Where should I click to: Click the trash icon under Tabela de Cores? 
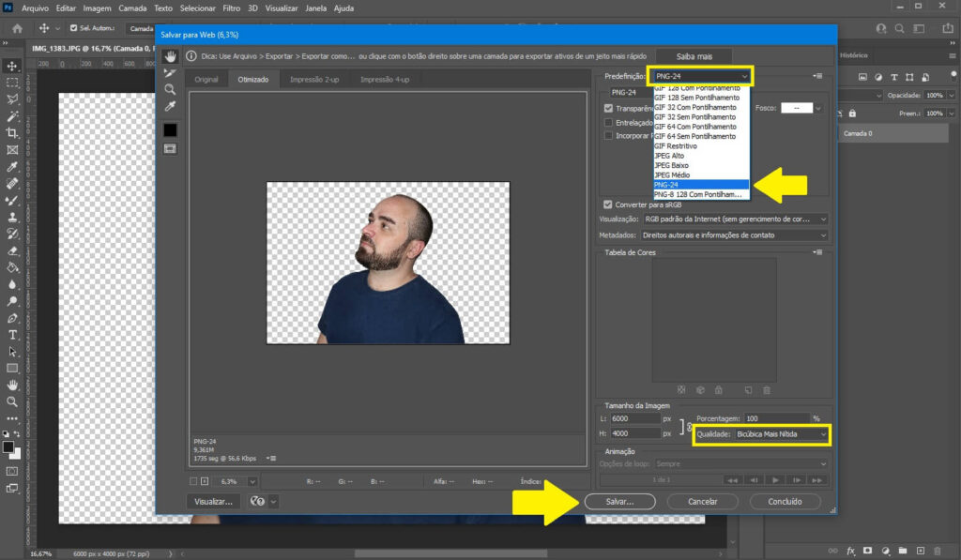(x=767, y=390)
